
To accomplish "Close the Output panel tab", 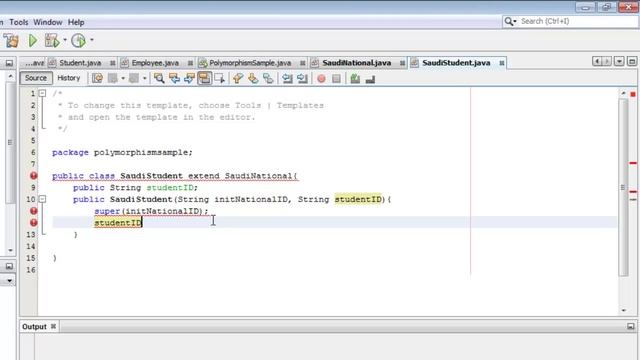I will 53,327.
